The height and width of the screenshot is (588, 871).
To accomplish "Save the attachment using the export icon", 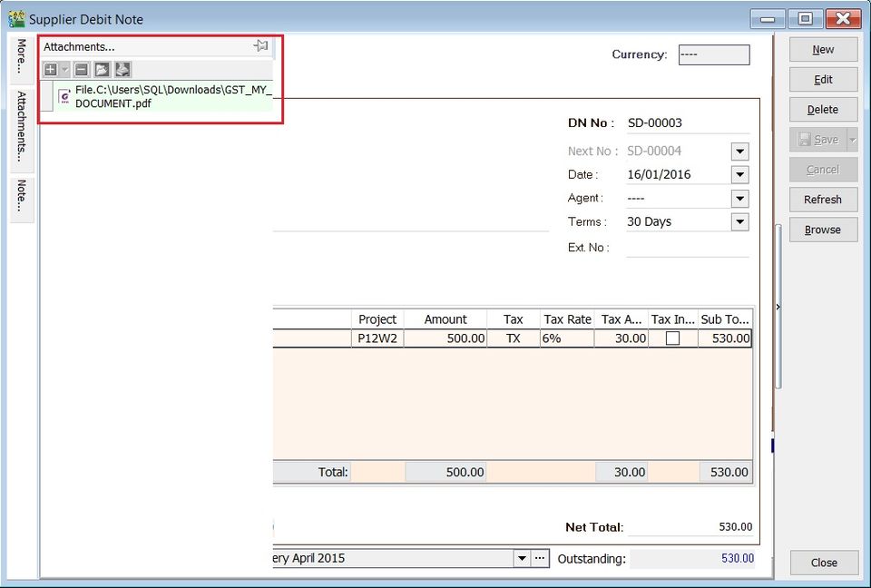I will tap(122, 69).
